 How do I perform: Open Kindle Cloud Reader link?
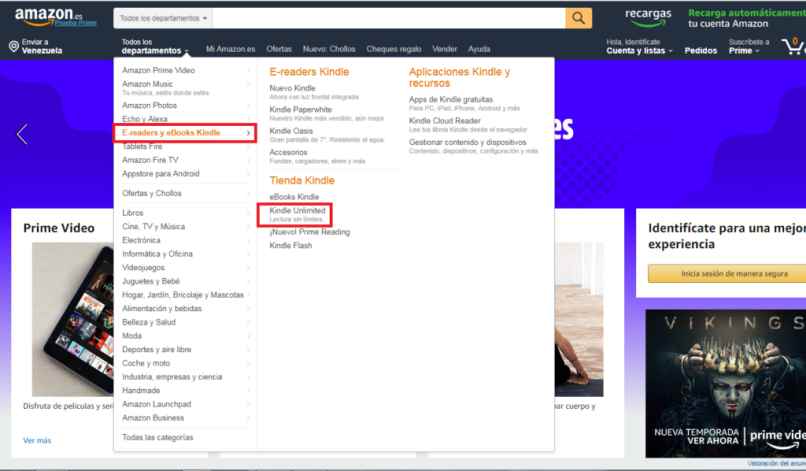pyautogui.click(x=445, y=121)
